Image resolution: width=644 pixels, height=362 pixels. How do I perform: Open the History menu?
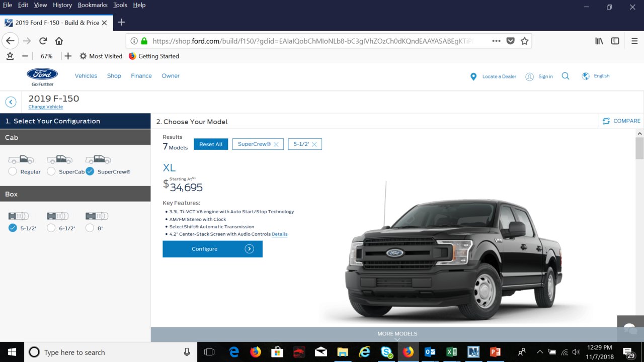tap(62, 5)
